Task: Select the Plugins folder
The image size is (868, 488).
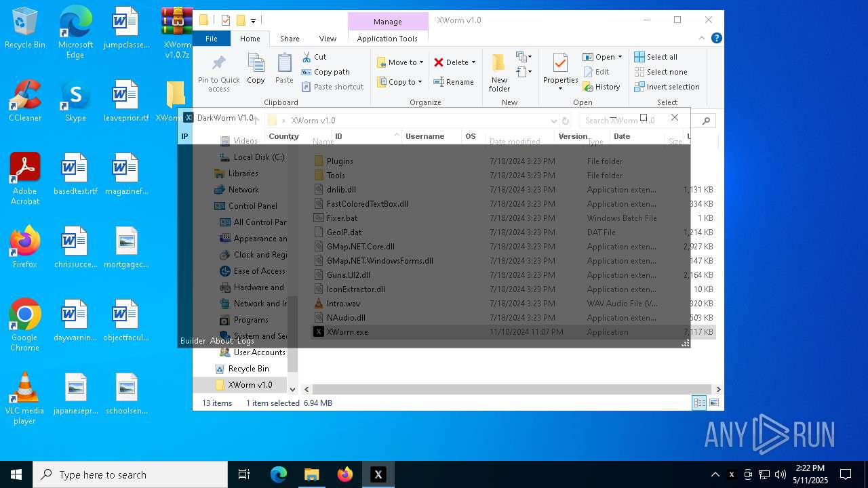Action: tap(340, 161)
